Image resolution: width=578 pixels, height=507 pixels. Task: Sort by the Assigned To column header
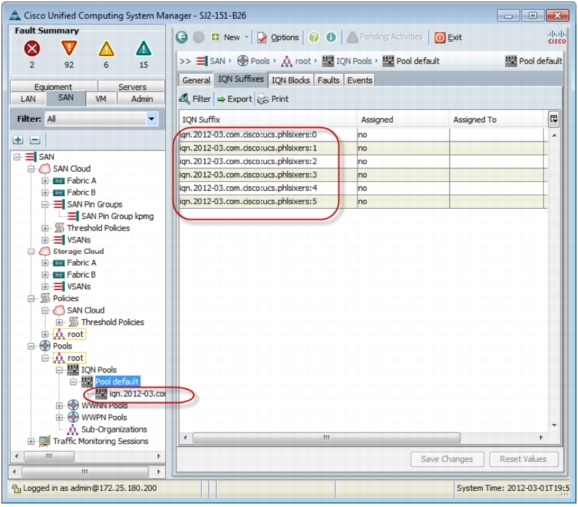(x=497, y=119)
